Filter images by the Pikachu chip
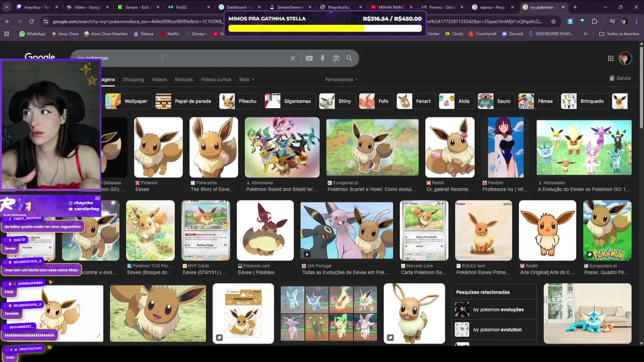 tap(239, 101)
